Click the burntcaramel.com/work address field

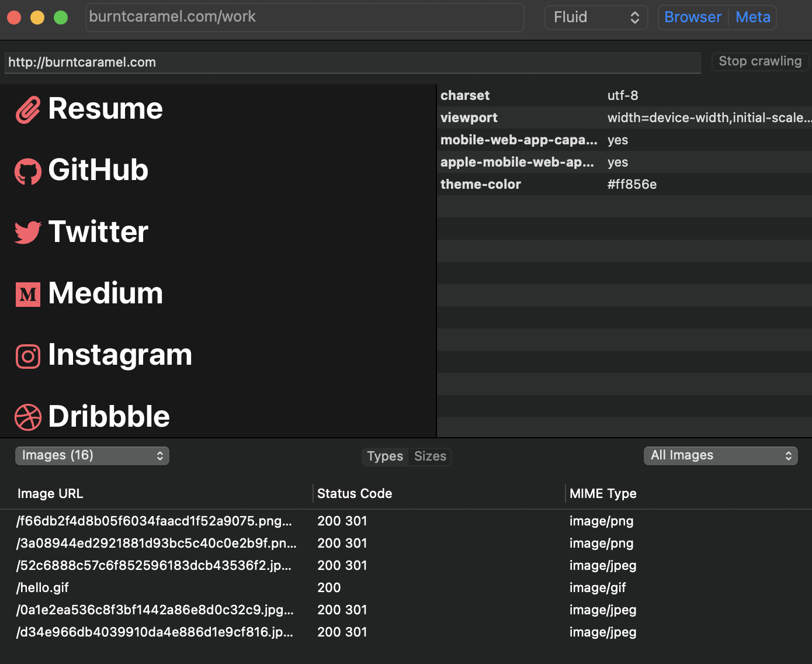click(x=304, y=17)
